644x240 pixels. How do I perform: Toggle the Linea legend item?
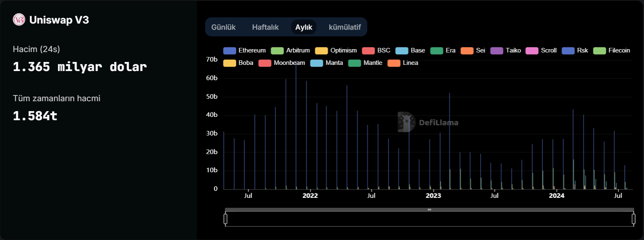pyautogui.click(x=403, y=63)
